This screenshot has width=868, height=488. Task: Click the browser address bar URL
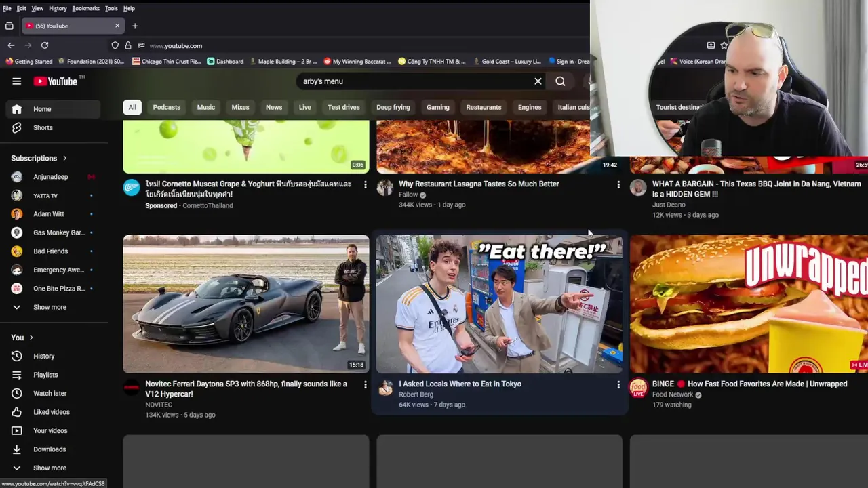click(x=176, y=45)
